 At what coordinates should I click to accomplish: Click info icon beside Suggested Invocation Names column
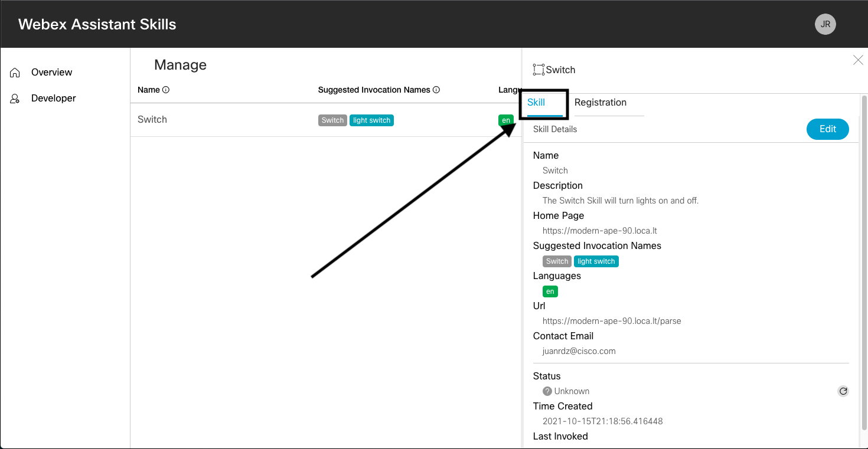click(436, 90)
